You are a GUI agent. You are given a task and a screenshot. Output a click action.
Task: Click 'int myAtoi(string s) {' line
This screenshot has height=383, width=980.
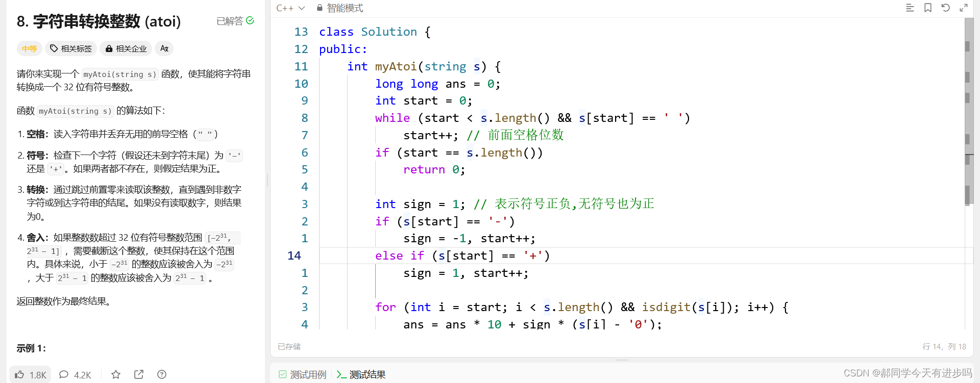(x=424, y=66)
